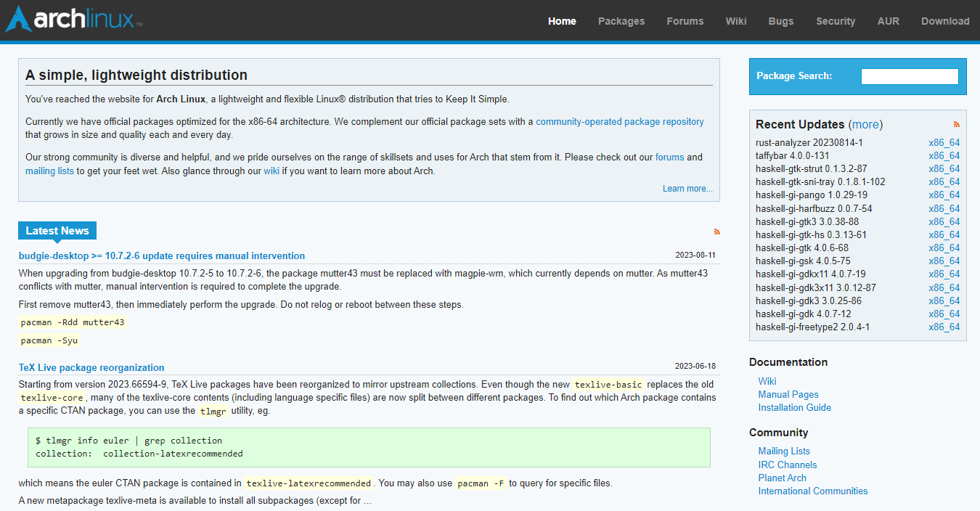
Task: Open the Packages nav item
Action: click(x=621, y=21)
